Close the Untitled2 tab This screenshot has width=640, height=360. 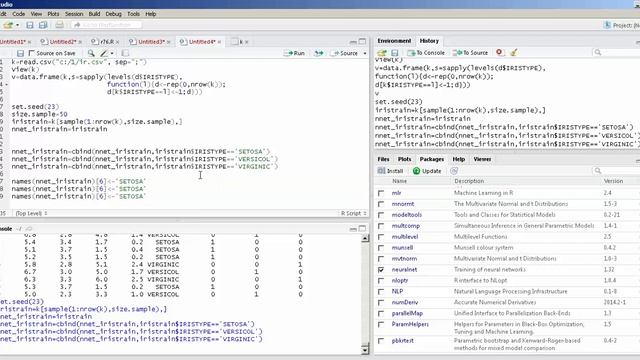80,42
